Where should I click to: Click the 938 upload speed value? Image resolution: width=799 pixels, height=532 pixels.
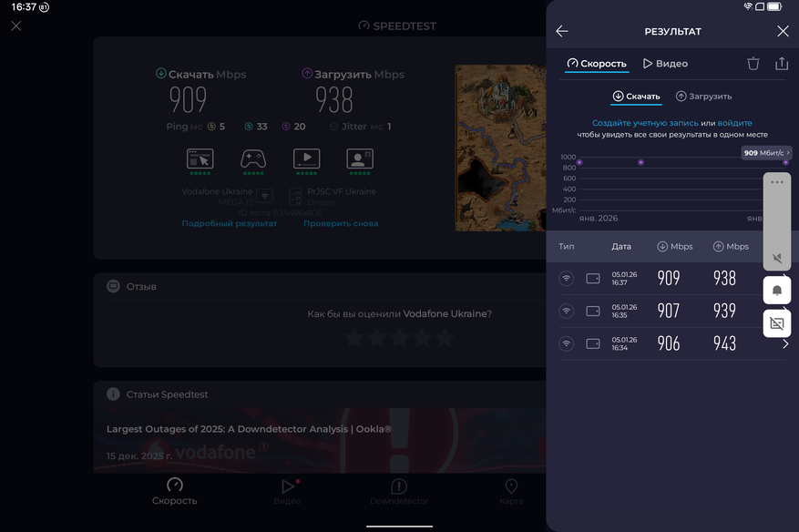coord(334,99)
